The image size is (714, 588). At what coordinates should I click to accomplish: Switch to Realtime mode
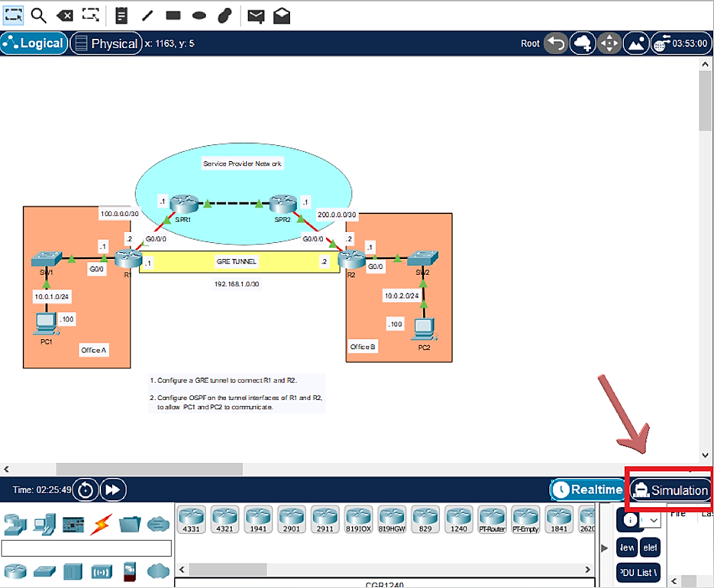pyautogui.click(x=586, y=490)
